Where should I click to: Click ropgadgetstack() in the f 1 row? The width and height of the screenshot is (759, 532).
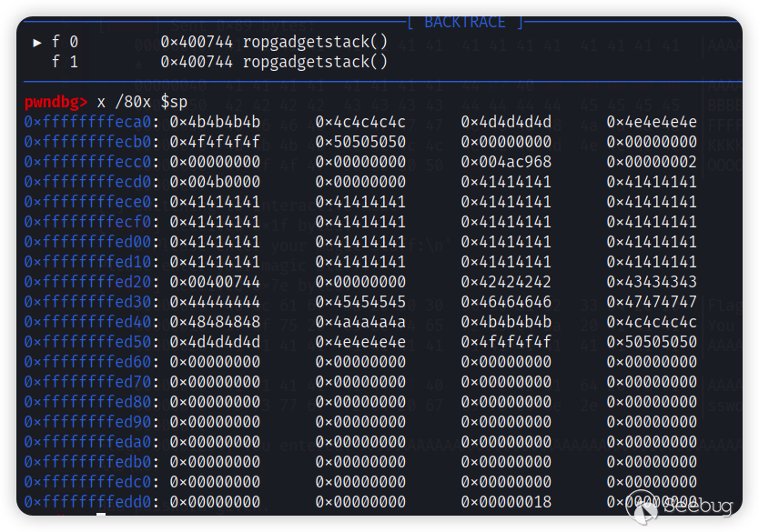(x=315, y=62)
